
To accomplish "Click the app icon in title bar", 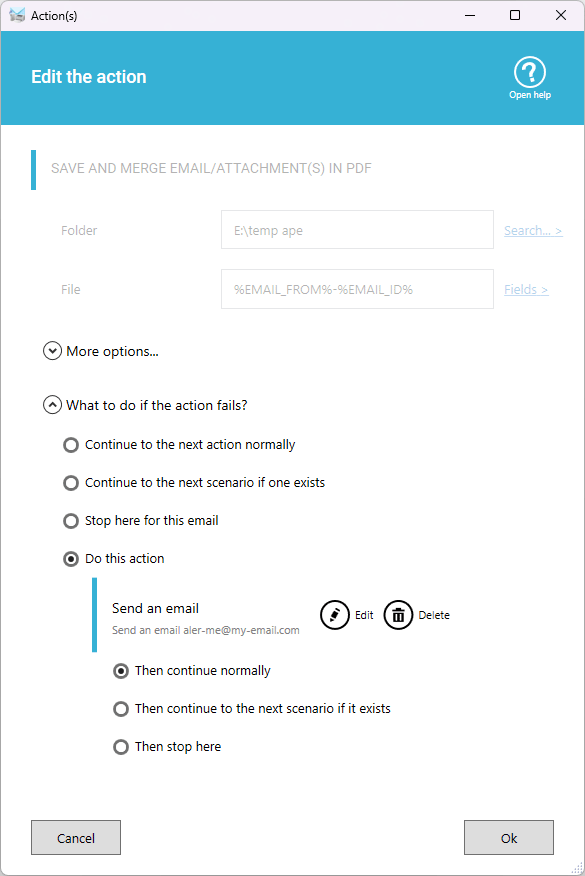I will (17, 15).
